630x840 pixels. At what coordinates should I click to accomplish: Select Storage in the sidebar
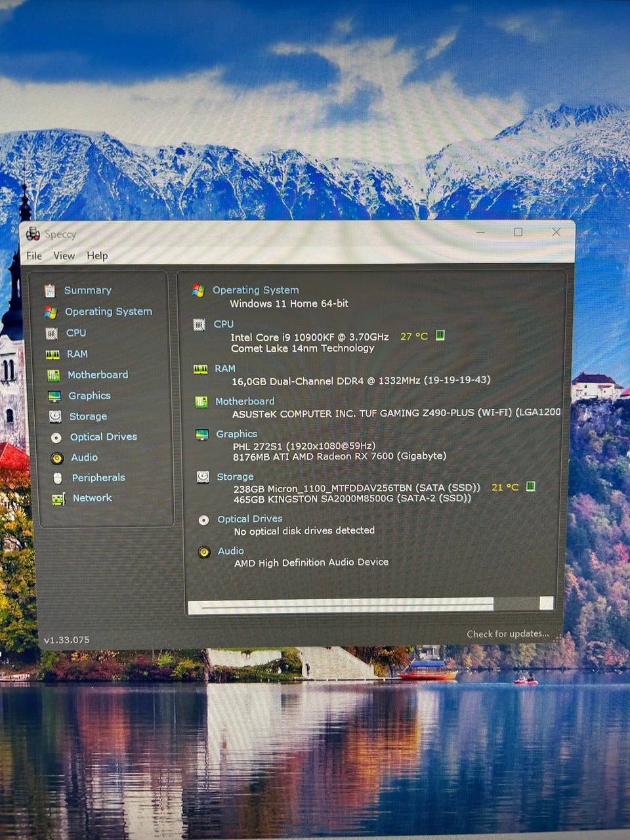(88, 417)
